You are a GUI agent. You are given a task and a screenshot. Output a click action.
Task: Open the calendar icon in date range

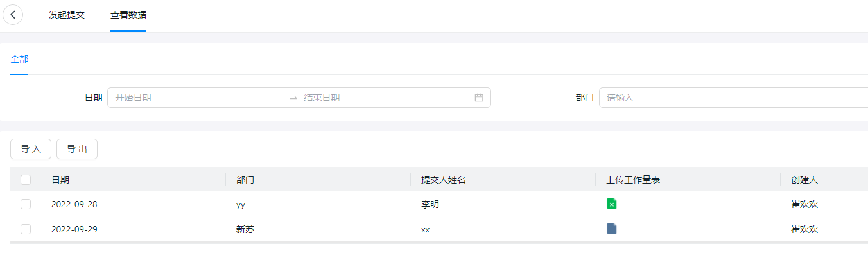coord(478,98)
